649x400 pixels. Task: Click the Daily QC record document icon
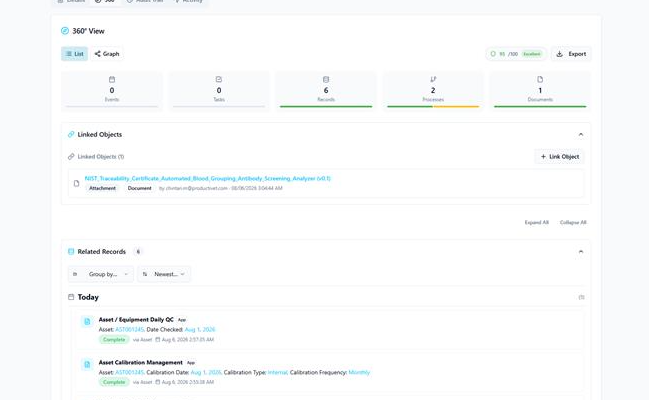[x=87, y=321]
